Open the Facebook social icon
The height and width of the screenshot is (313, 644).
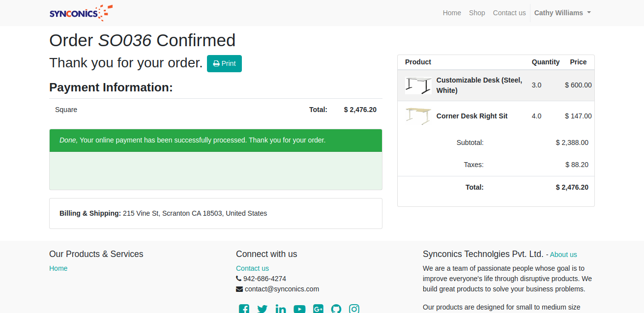click(244, 309)
